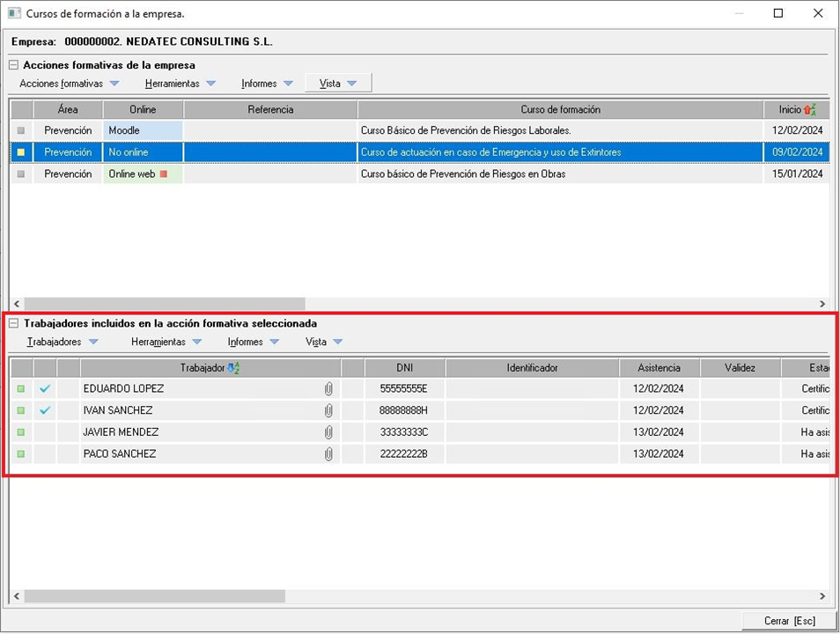This screenshot has width=840, height=634.
Task: Open the Trabajadores menu in the lower panel
Action: [x=63, y=342]
